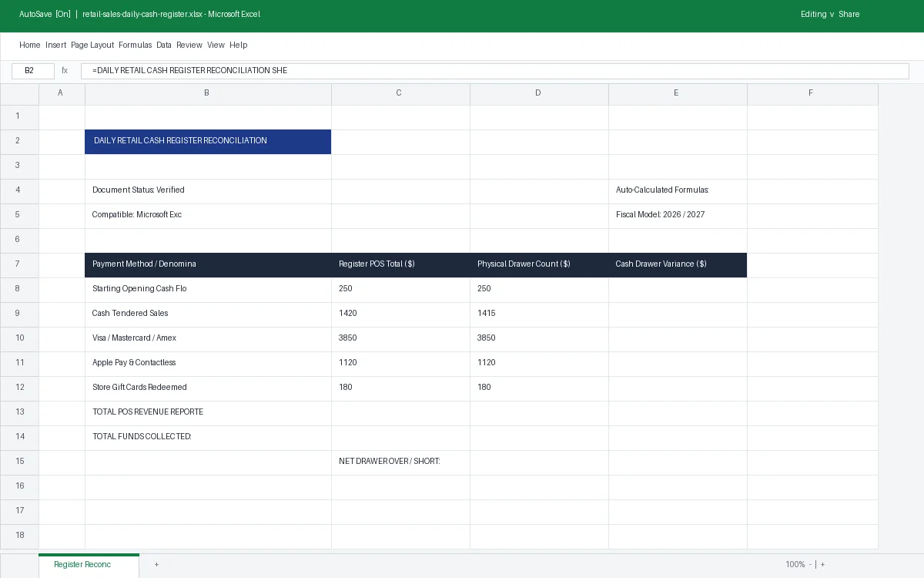Open the Insert ribbon tab

55,45
